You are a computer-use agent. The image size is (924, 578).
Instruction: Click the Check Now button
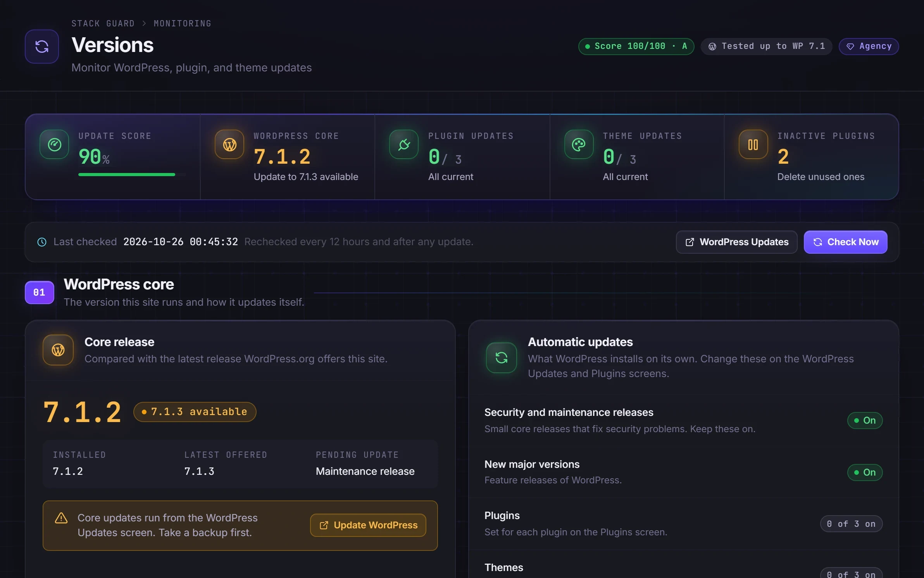click(x=845, y=242)
